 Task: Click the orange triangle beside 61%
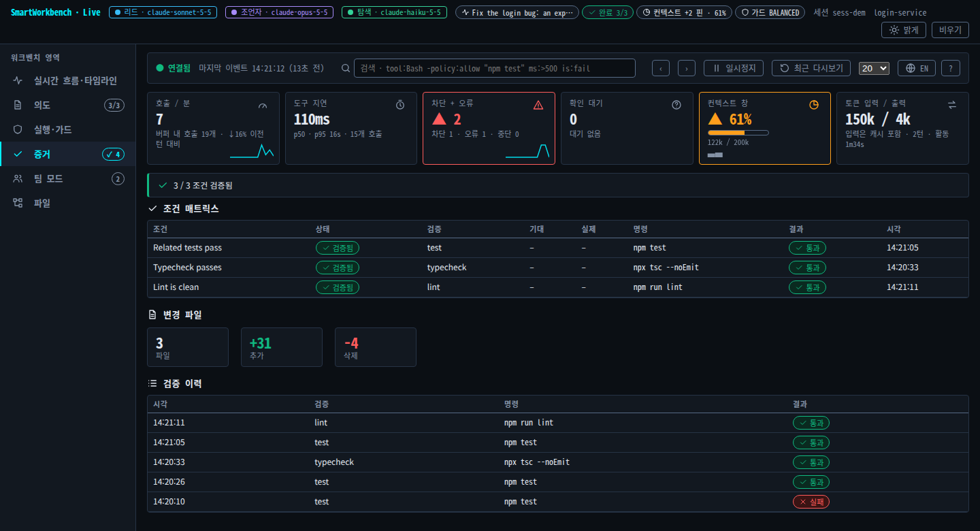pyautogui.click(x=715, y=120)
